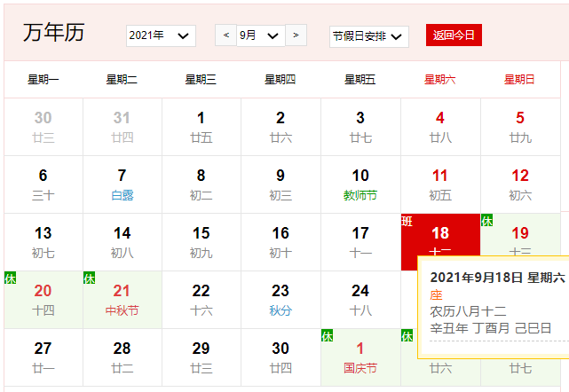Open the 9月 month dropdown
The height and width of the screenshot is (392, 569).
point(261,35)
